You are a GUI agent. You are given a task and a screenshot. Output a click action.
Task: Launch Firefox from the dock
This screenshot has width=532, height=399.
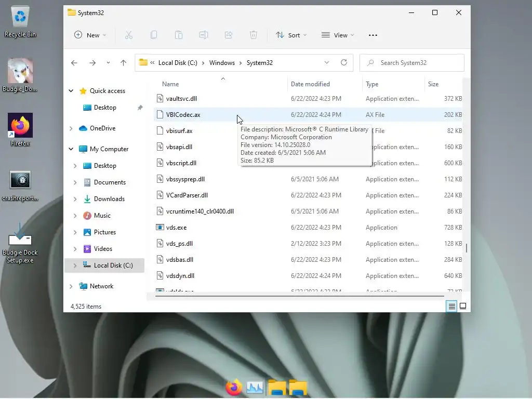(x=234, y=388)
